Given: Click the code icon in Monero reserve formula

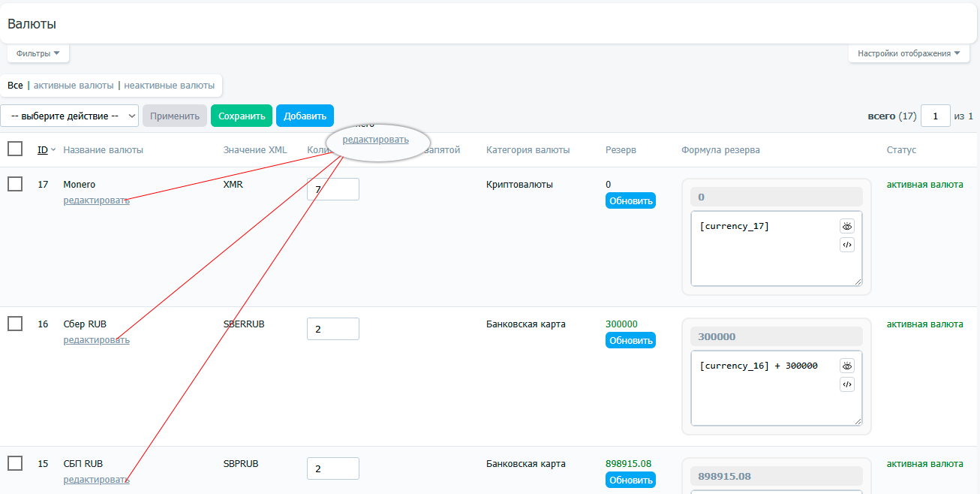Looking at the screenshot, I should [847, 245].
